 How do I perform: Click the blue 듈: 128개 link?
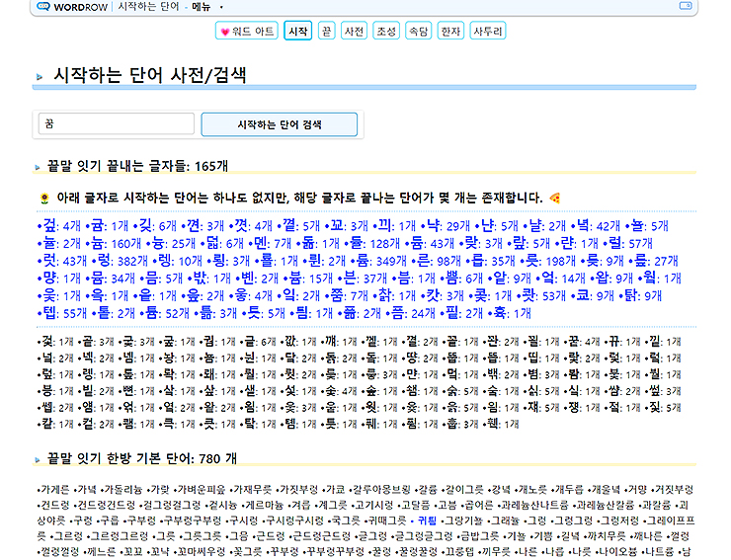click(374, 244)
